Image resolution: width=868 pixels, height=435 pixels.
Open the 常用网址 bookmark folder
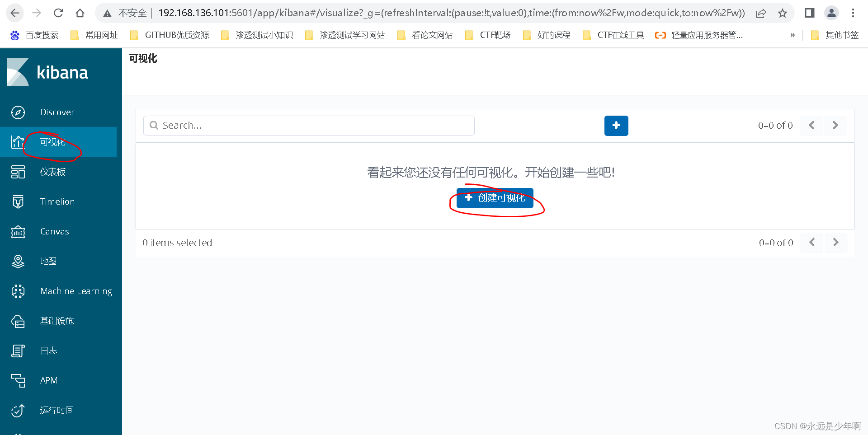pyautogui.click(x=94, y=35)
